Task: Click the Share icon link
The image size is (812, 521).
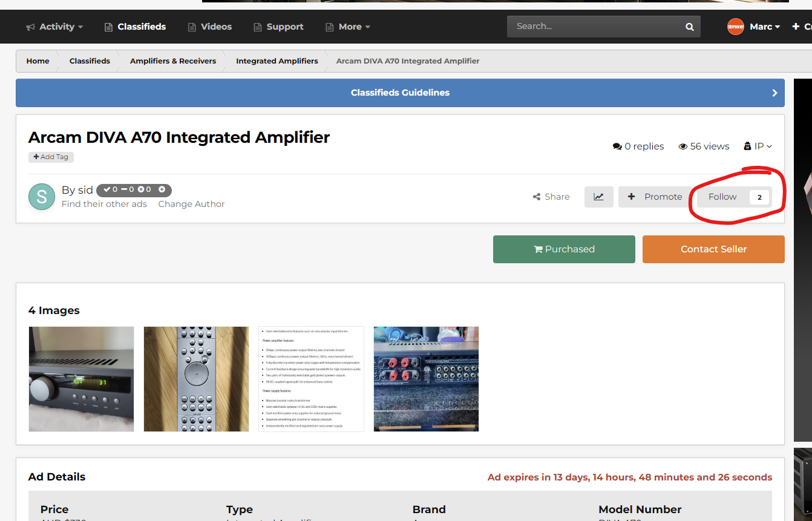Action: [551, 197]
